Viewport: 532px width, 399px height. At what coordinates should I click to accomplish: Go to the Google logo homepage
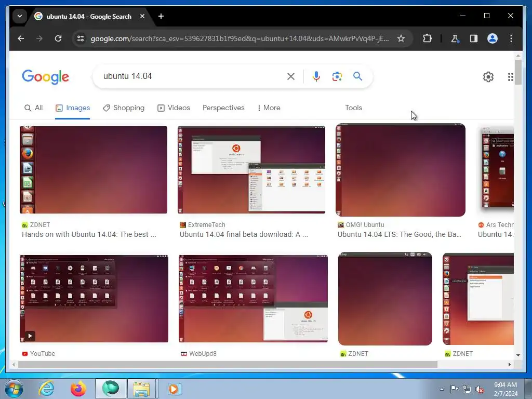coord(46,77)
